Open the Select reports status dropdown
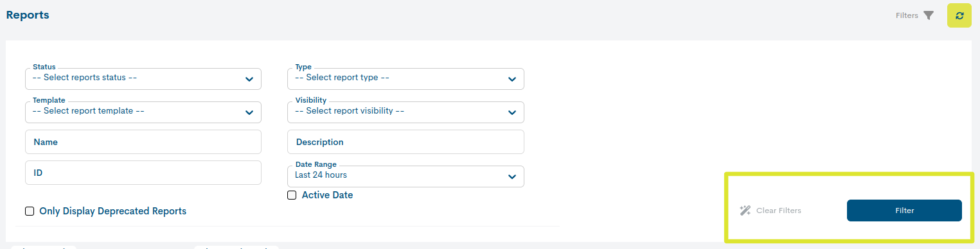 (143, 79)
